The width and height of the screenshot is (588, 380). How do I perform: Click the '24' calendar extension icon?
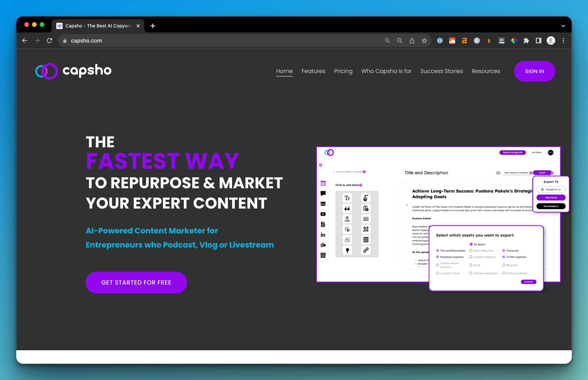[501, 41]
